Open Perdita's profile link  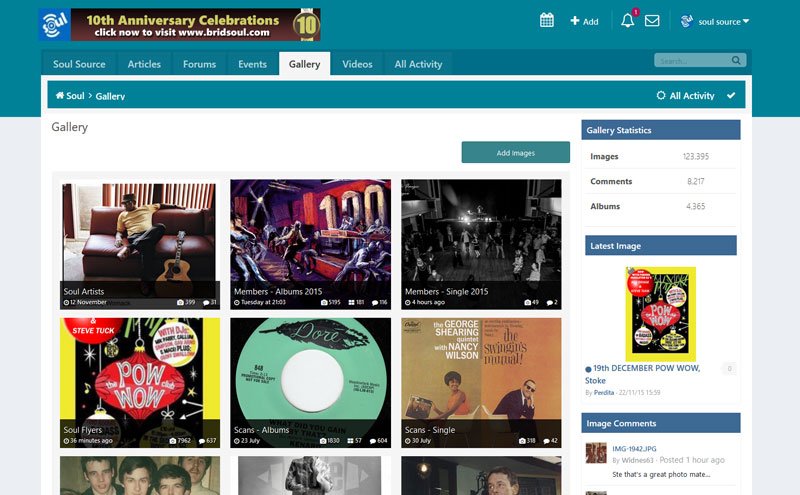(x=604, y=392)
